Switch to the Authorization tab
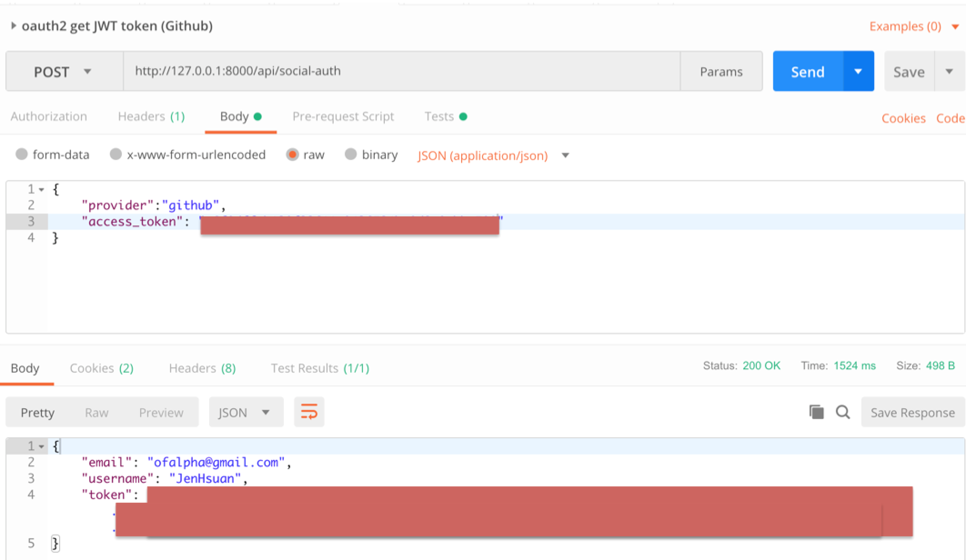 (49, 116)
